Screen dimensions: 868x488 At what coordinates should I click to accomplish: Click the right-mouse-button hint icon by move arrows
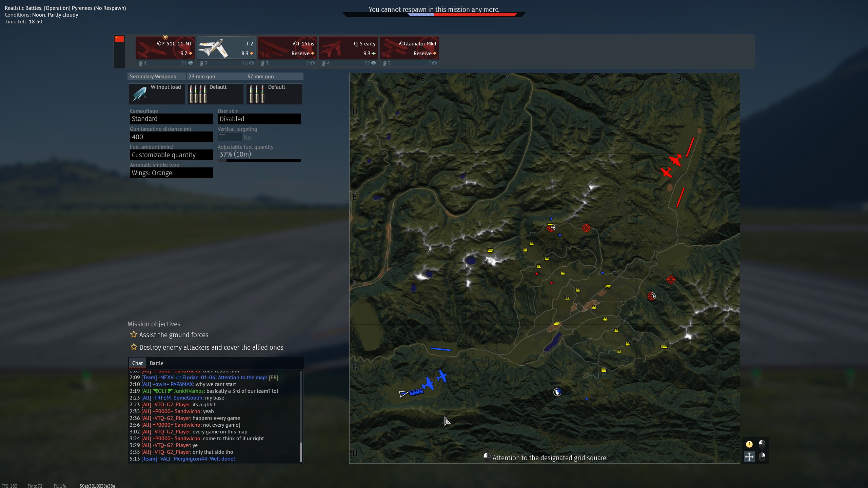[x=762, y=457]
